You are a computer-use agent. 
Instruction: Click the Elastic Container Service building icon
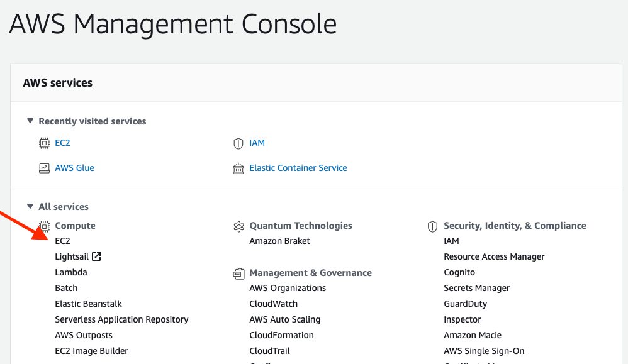point(238,168)
